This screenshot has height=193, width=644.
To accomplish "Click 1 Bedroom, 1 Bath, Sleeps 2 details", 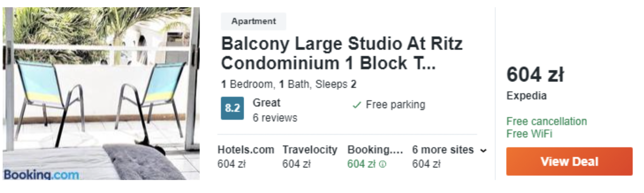I will tap(288, 84).
